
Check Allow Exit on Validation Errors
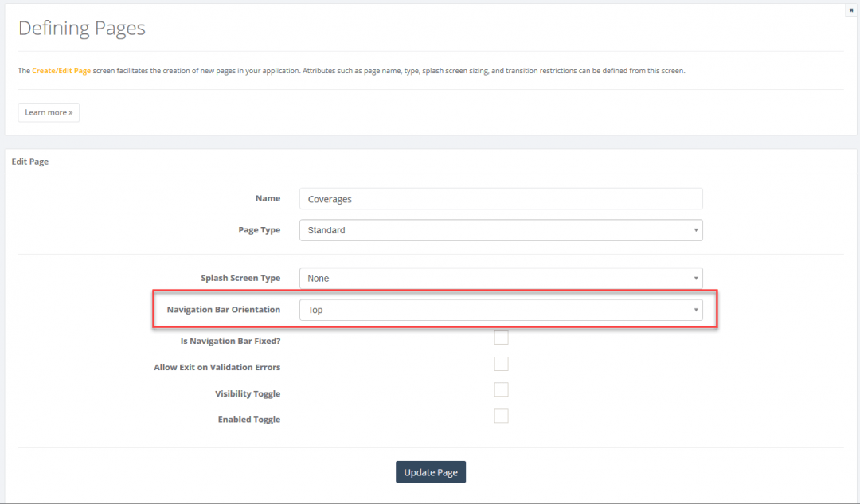coord(501,365)
